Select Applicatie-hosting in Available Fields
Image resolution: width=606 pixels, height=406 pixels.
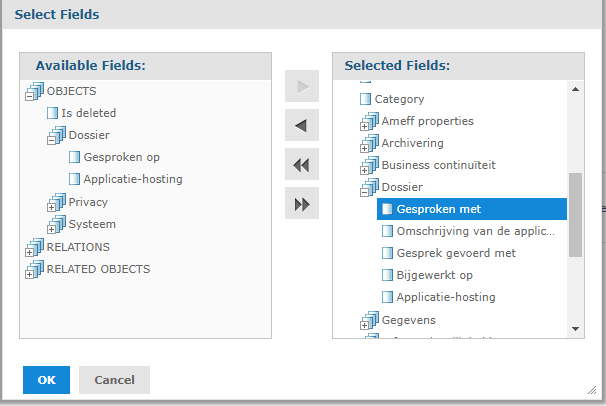133,179
